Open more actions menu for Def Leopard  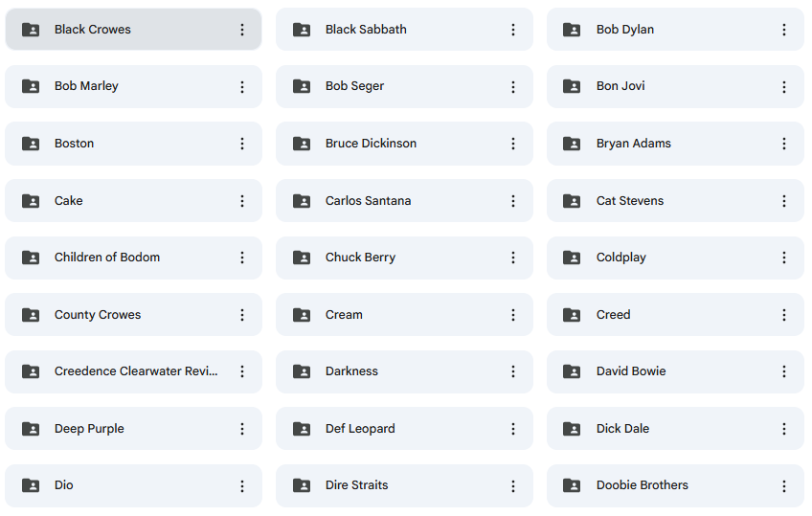pos(512,429)
